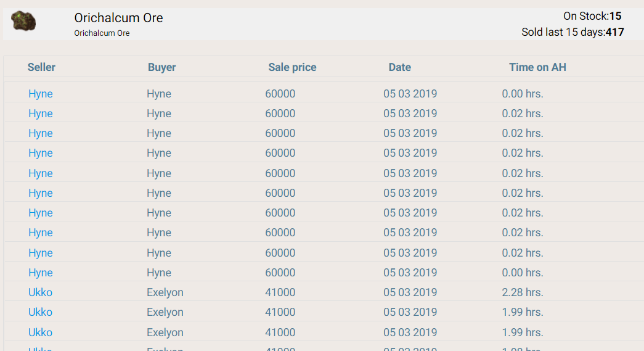The height and width of the screenshot is (351, 644).
Task: Click the date in the topmost row
Action: (410, 94)
